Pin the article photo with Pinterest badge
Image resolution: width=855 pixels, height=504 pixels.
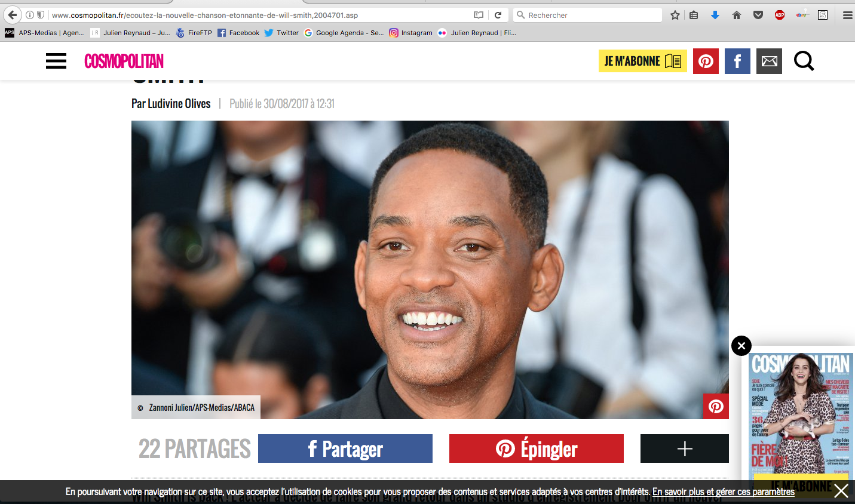tap(716, 406)
